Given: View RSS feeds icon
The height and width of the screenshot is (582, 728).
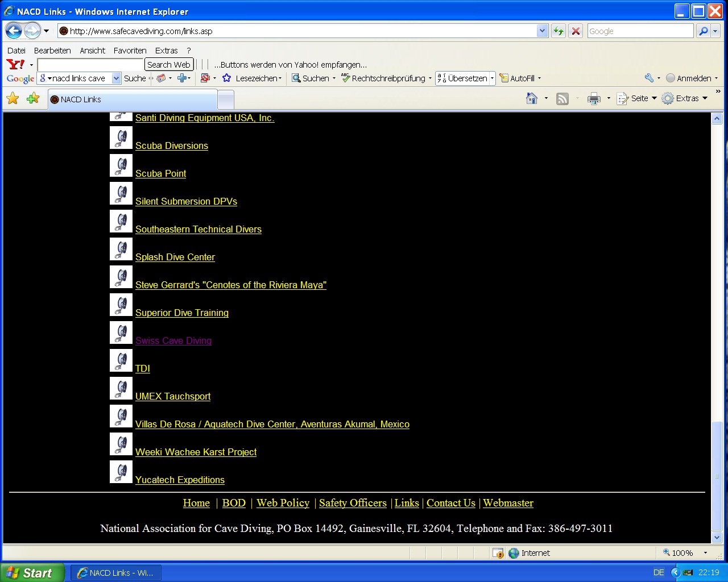Looking at the screenshot, I should click(x=562, y=98).
